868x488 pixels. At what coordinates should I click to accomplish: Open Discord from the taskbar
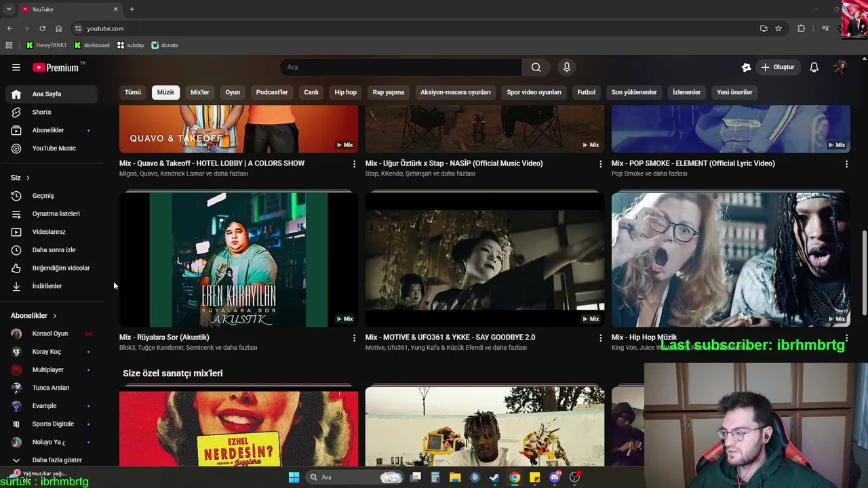coord(555,477)
